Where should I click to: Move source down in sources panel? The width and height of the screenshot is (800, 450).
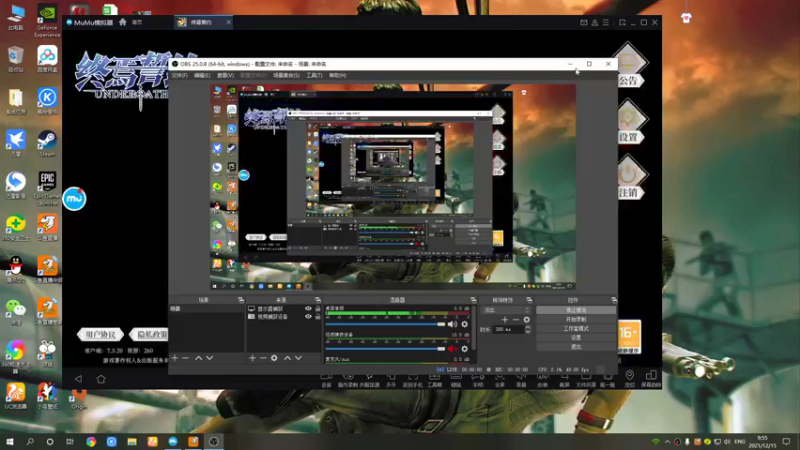tap(298, 358)
